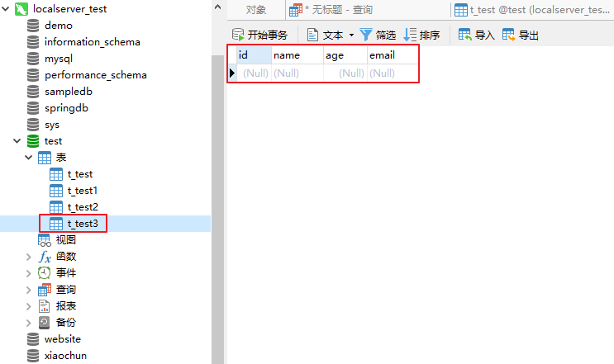Click the localserver_test connection icon

point(21,8)
